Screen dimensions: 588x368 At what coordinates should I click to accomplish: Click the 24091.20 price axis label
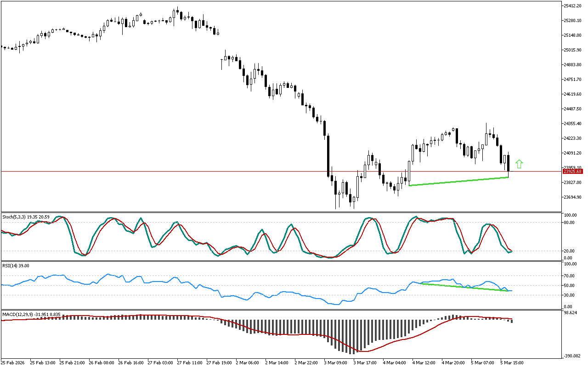coord(573,153)
